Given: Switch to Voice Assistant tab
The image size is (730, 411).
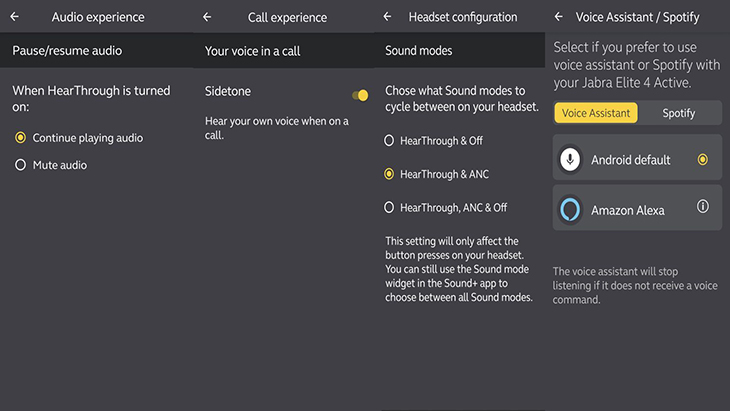Looking at the screenshot, I should (x=596, y=113).
